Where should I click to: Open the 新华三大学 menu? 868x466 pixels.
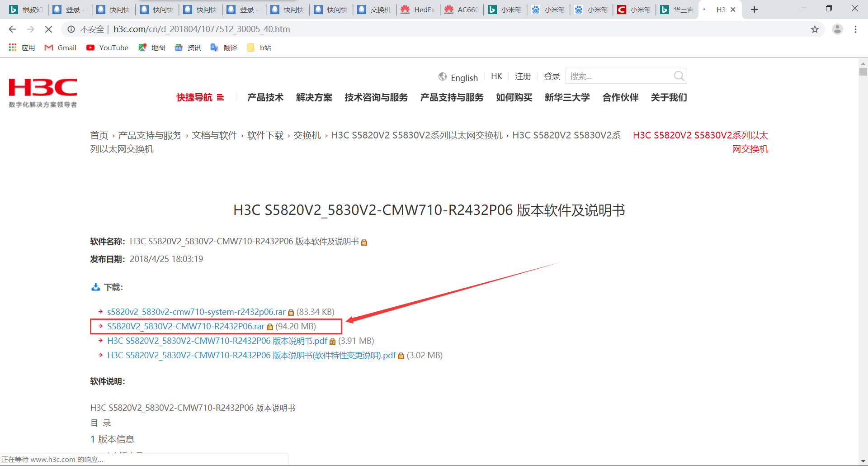[567, 97]
